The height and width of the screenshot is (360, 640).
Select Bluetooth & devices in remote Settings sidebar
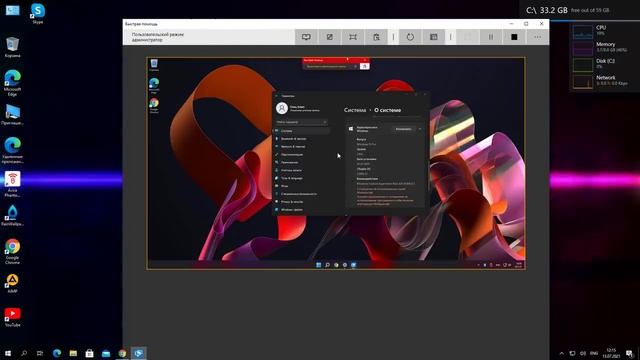301,139
